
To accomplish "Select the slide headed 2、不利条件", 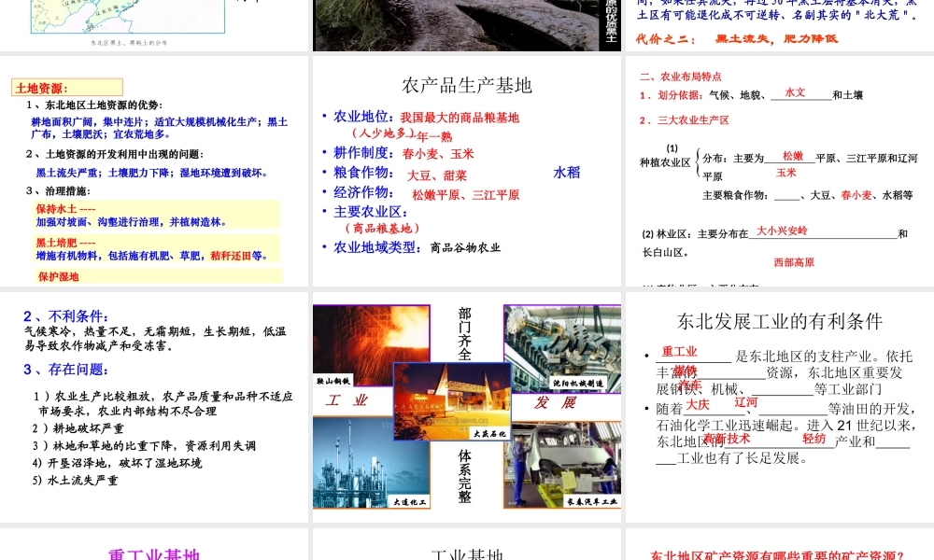I will tap(154, 407).
